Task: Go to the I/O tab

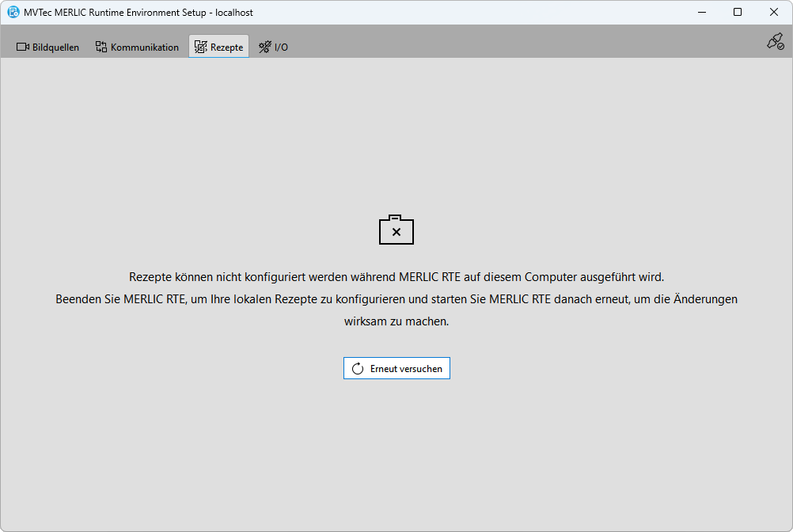Action: click(274, 47)
